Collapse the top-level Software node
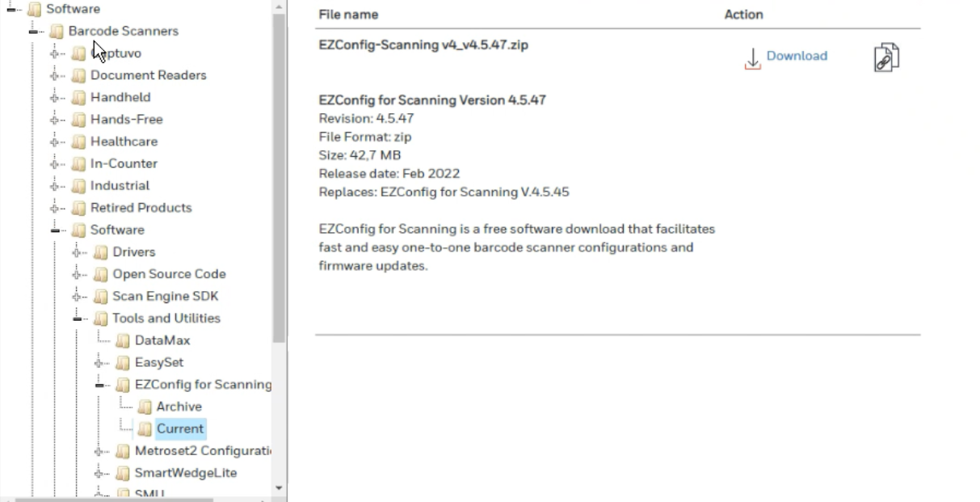Screen dimensions: 980x502 pos(12,9)
